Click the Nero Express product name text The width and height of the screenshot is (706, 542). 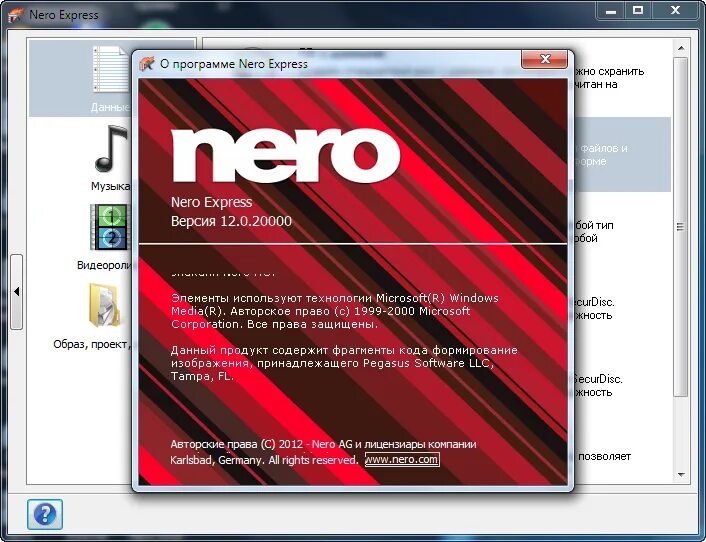coord(212,202)
